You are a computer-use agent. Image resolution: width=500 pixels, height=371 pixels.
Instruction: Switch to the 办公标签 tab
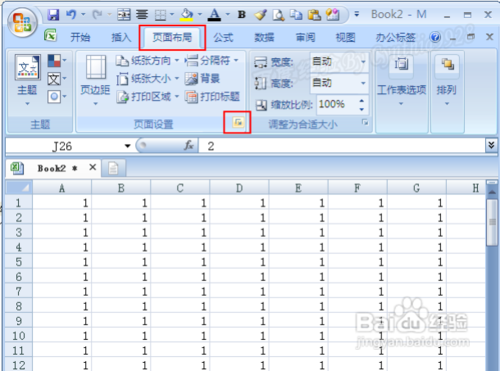coord(396,37)
